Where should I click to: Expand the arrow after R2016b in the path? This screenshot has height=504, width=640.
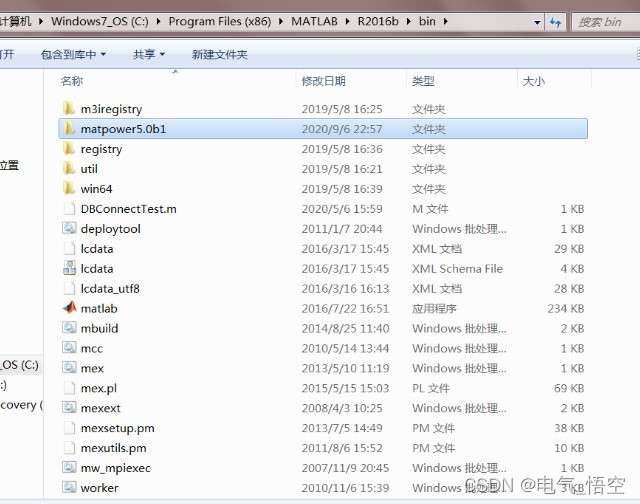point(408,21)
